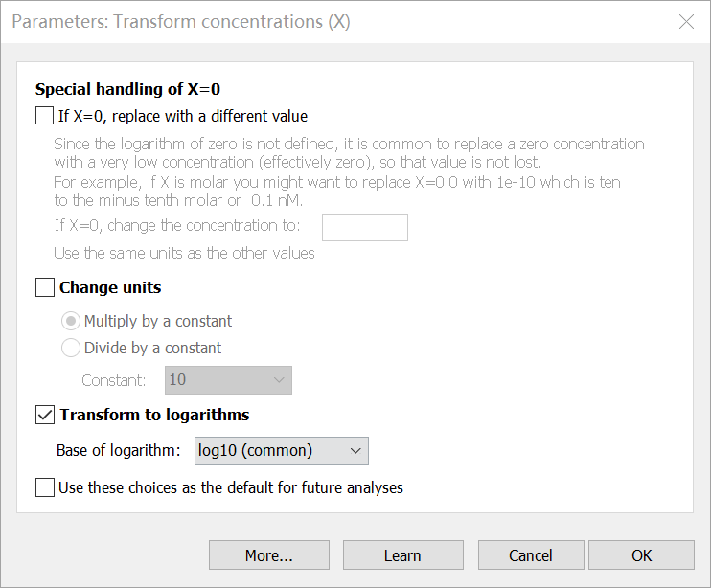
Task: Confirm with the OK button
Action: click(641, 555)
